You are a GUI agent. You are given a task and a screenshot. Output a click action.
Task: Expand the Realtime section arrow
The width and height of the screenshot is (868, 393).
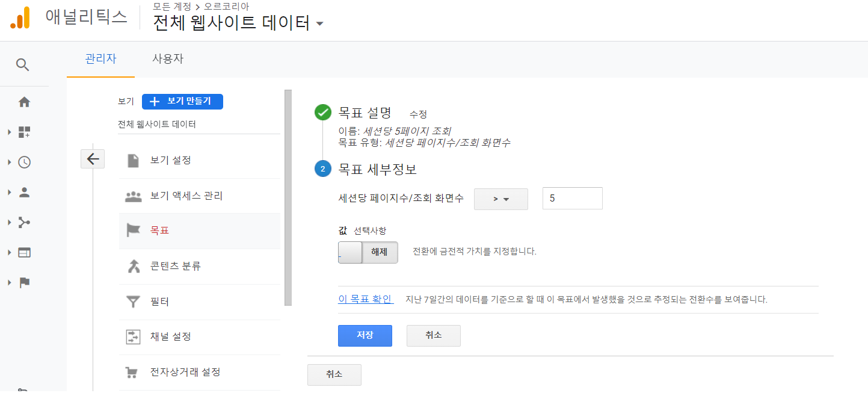click(x=10, y=162)
